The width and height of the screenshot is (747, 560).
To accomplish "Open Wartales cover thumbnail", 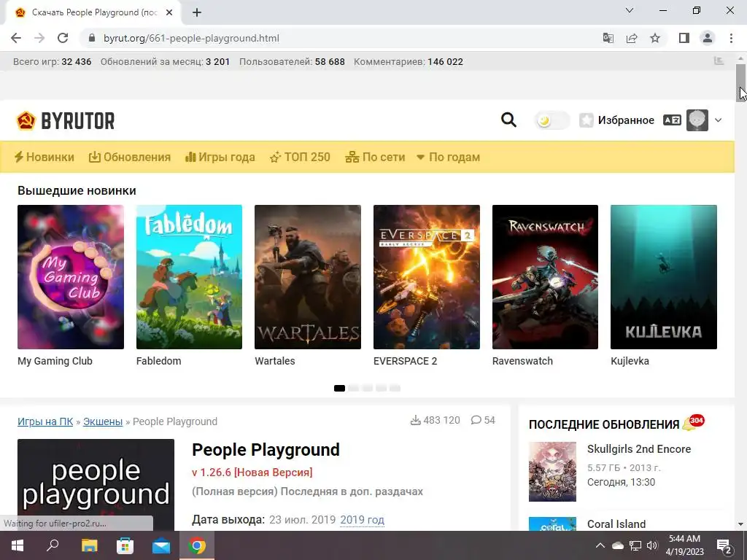I will pos(308,277).
